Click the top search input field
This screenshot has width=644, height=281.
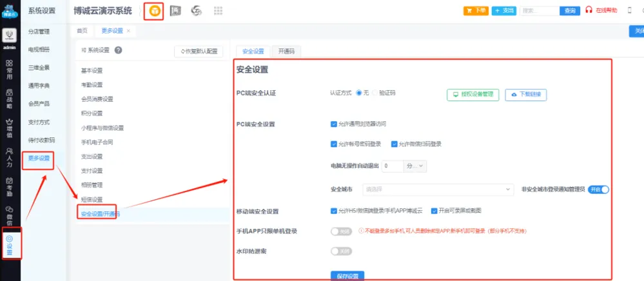(539, 11)
